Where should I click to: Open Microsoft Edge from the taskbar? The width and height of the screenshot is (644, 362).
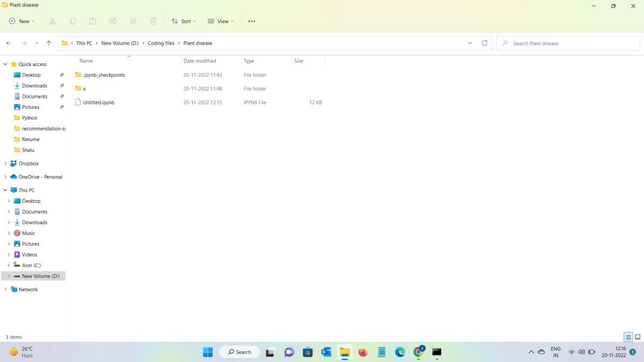click(400, 352)
